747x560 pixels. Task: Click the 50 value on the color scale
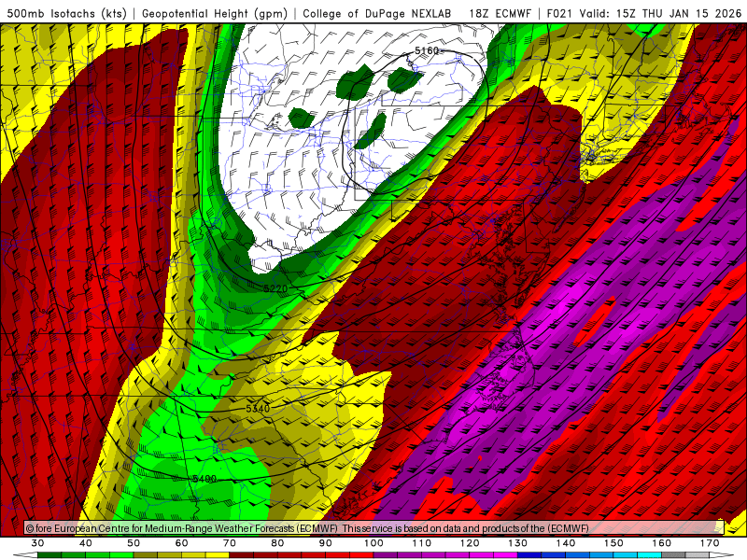point(134,543)
